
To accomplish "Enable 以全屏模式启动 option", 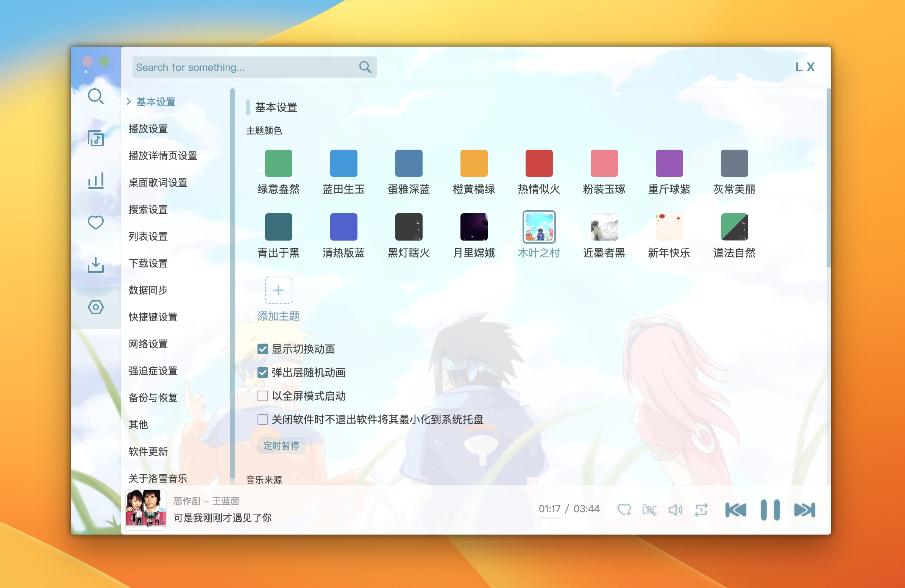I will coord(262,396).
